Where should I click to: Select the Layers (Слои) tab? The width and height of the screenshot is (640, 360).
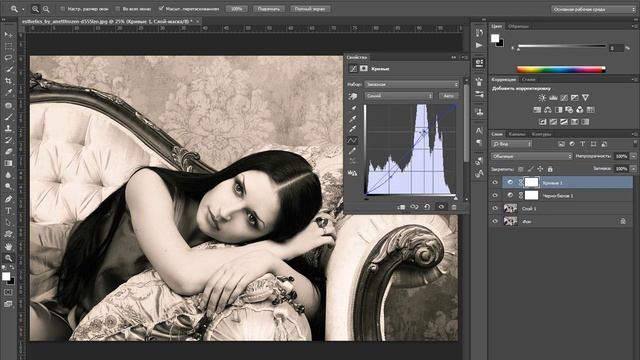(x=497, y=134)
